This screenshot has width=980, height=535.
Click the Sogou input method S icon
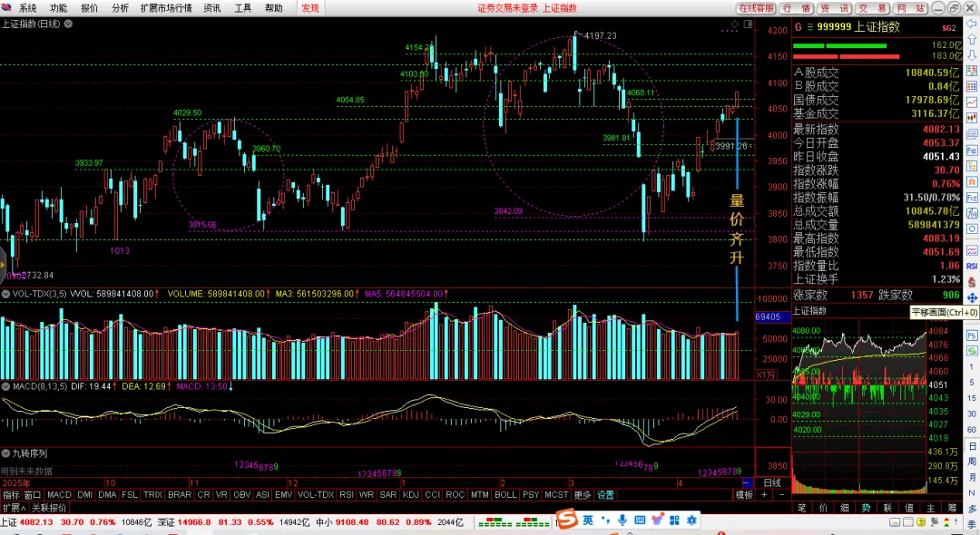tap(567, 519)
